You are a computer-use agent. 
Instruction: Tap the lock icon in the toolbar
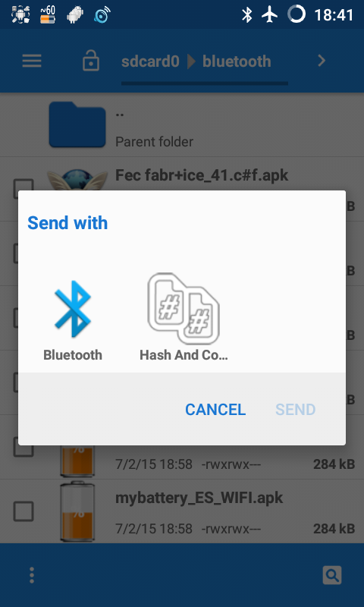click(91, 61)
